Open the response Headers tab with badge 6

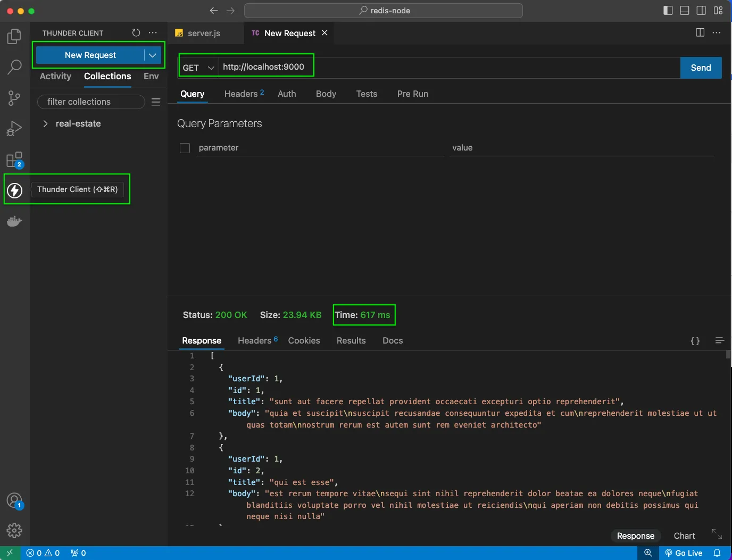257,340
